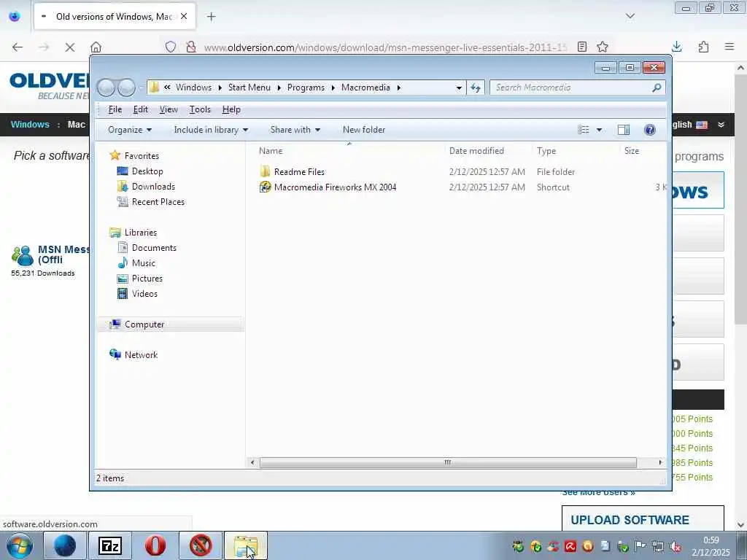Open the browser hamburger menu
Viewport: 747px width, 560px height.
coord(729,47)
